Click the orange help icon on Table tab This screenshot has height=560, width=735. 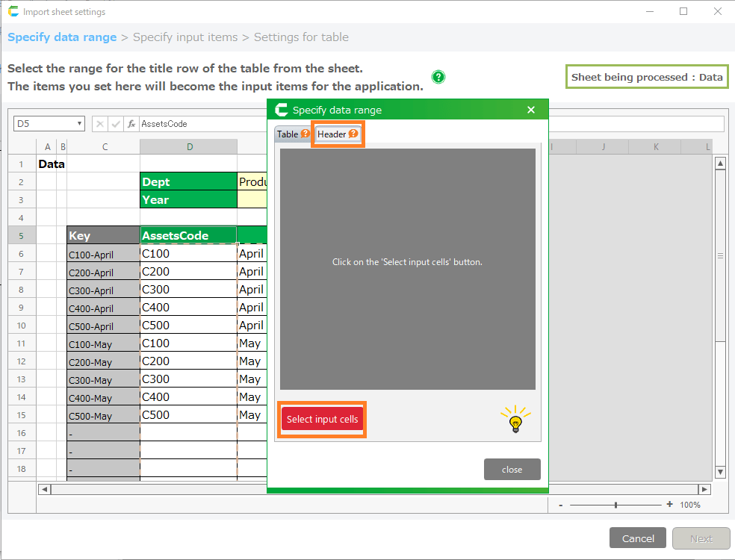(x=306, y=134)
